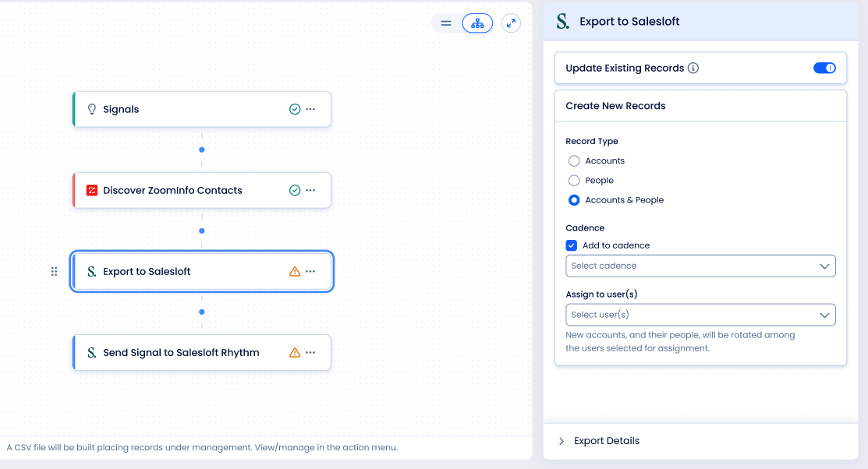Open Select cadence dropdown
868x469 pixels.
(x=700, y=266)
